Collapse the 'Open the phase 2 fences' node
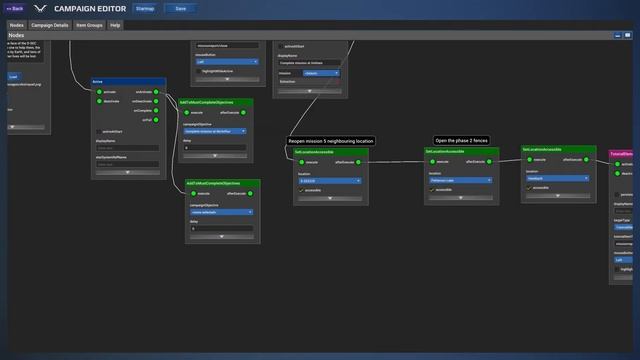 click(x=461, y=198)
